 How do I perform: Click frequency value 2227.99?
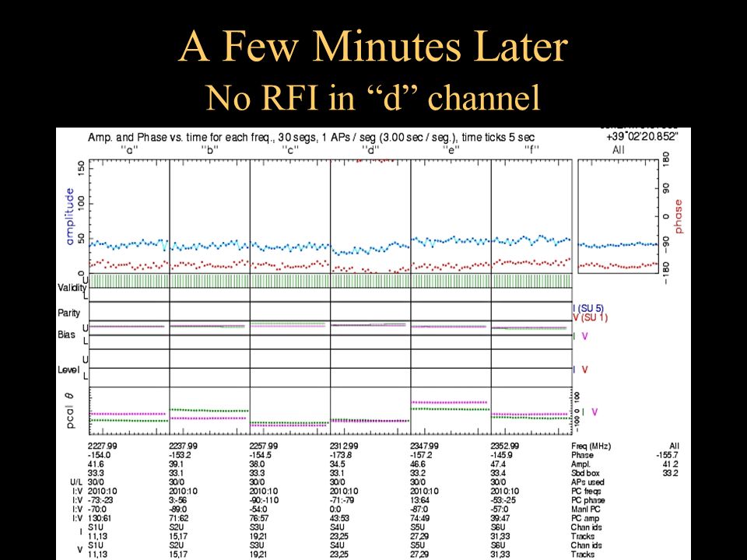103,446
